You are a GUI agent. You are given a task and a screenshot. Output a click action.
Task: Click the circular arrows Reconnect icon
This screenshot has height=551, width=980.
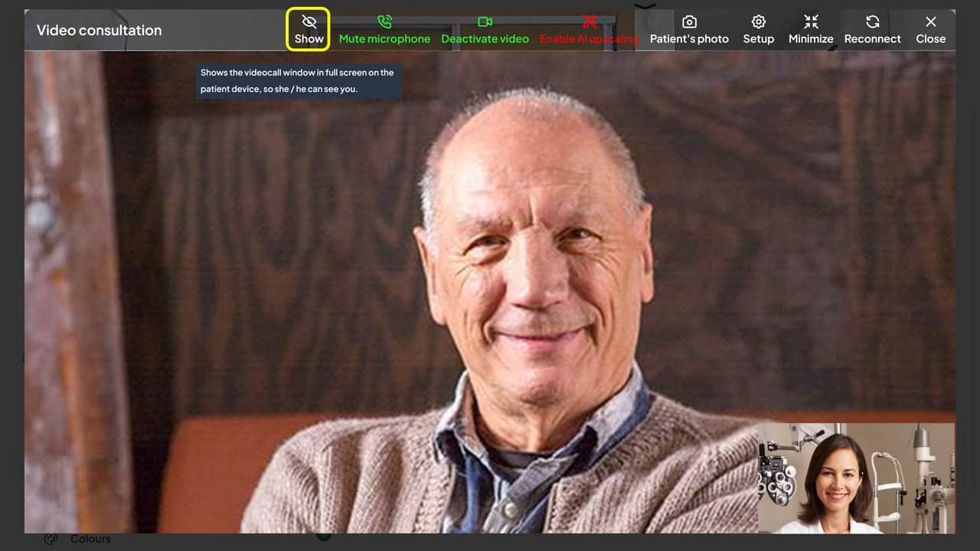click(872, 21)
